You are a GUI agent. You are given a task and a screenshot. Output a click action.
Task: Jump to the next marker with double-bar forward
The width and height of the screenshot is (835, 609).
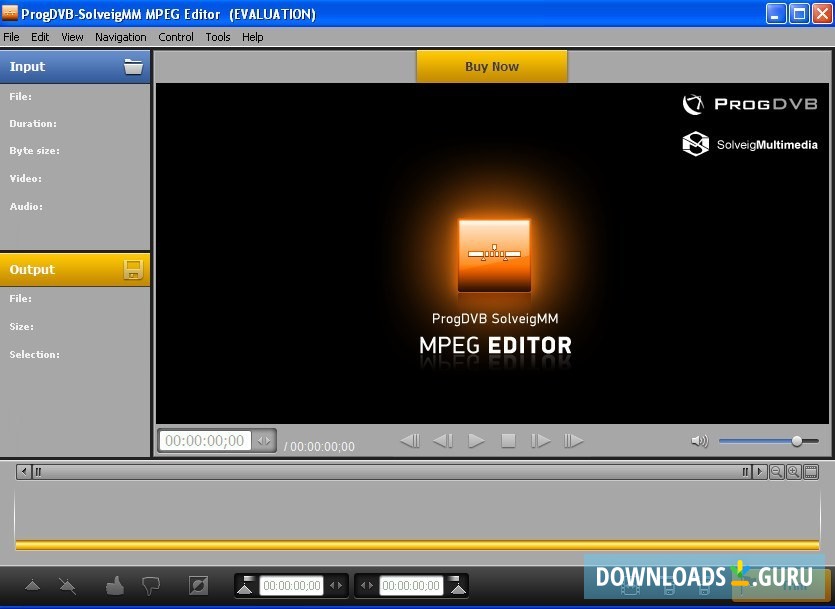pos(574,441)
